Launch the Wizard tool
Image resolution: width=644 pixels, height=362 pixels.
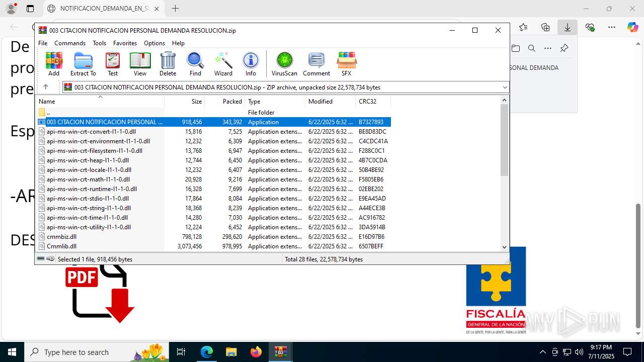(x=223, y=64)
